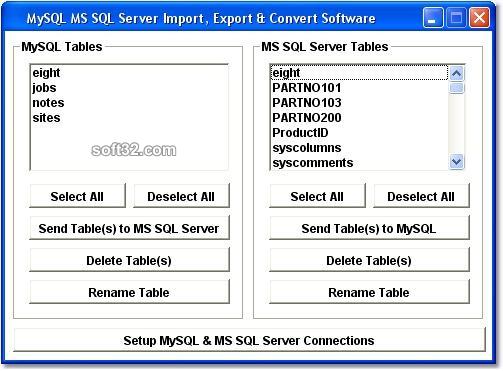Viewport: 503px width, 371px height.
Task: Minimize the application window
Action: 433,17
